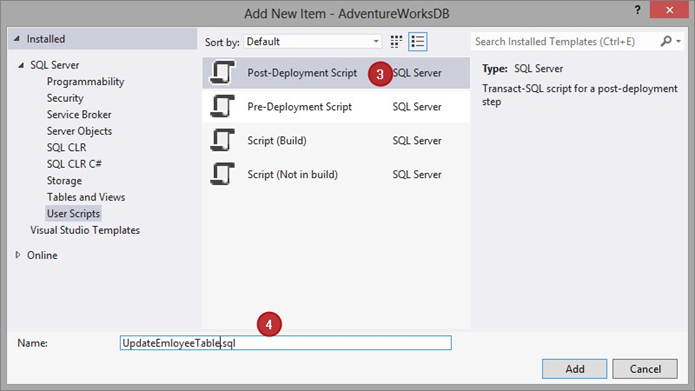The width and height of the screenshot is (695, 391).
Task: Click the Installed header label
Action: pos(46,39)
